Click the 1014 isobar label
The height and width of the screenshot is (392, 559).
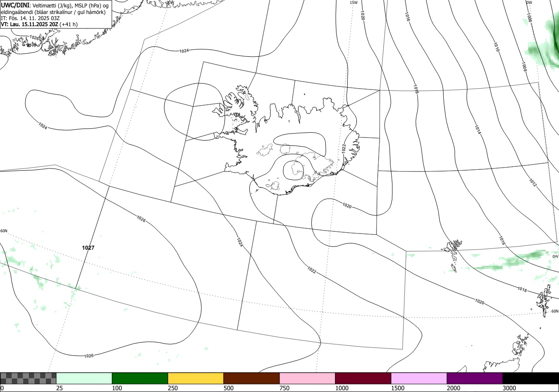[478, 130]
